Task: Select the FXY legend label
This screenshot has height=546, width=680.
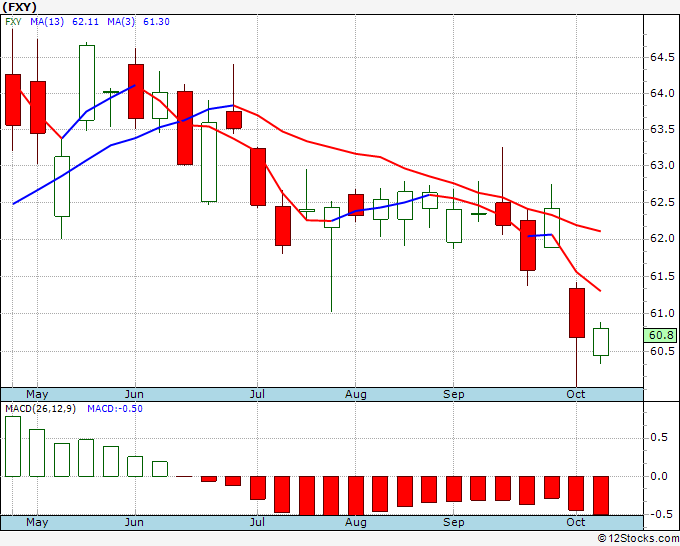Action: coord(13,22)
